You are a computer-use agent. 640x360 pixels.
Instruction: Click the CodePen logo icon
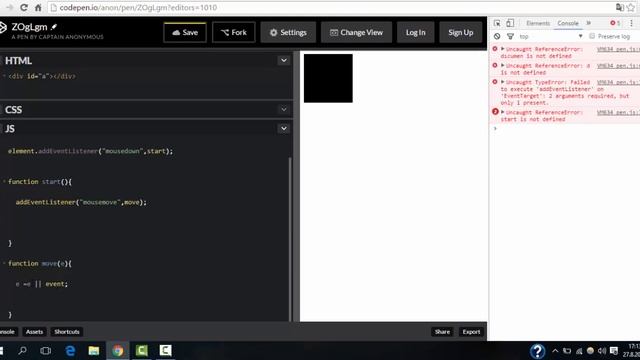(x=3, y=27)
